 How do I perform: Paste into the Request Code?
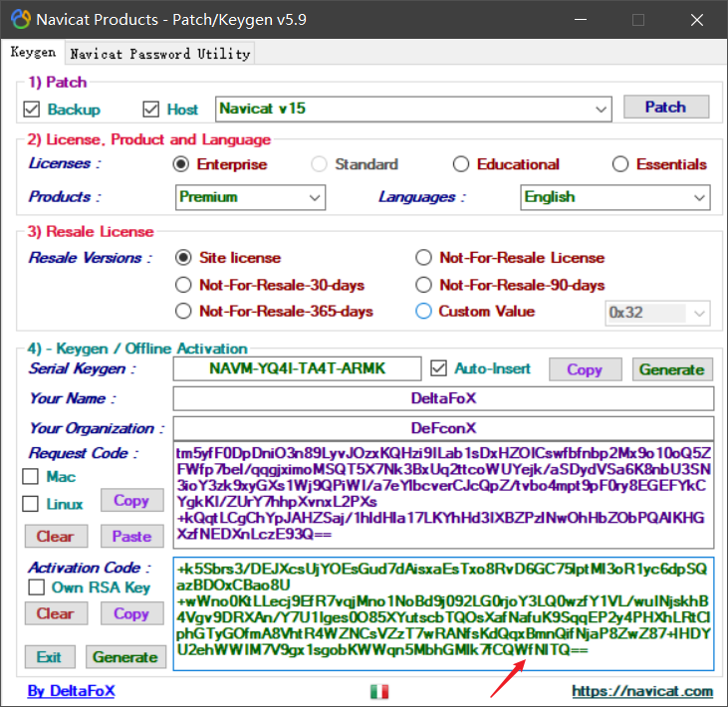point(131,537)
